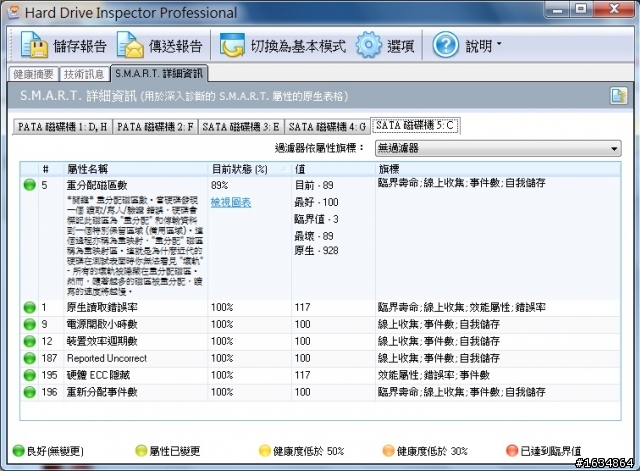The image size is (640, 471).
Task: Select the 重分配磁區數 attribute name
Action: pos(97,185)
